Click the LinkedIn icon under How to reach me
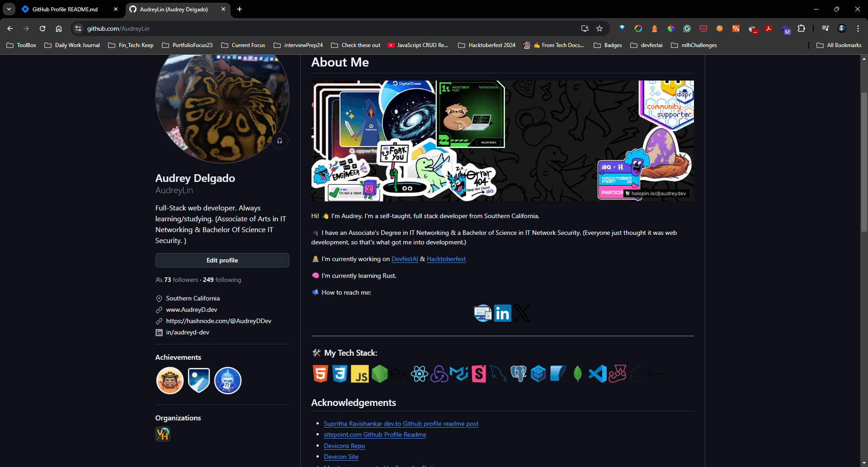The width and height of the screenshot is (868, 467). click(502, 313)
